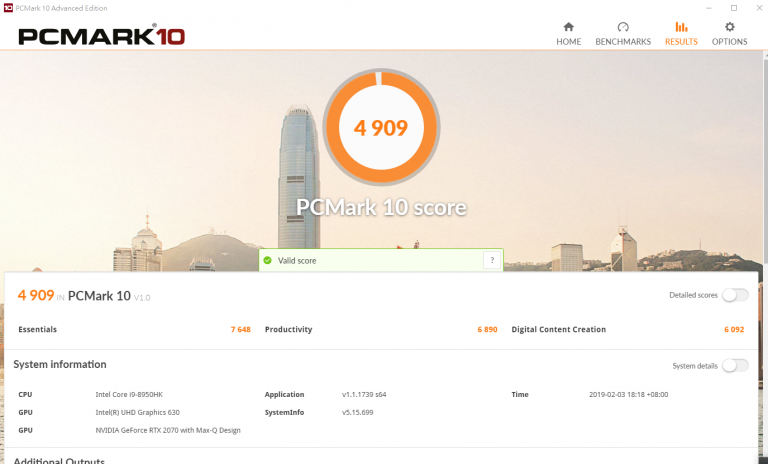The height and width of the screenshot is (464, 768).
Task: Click the System information heading
Action: pos(60,364)
